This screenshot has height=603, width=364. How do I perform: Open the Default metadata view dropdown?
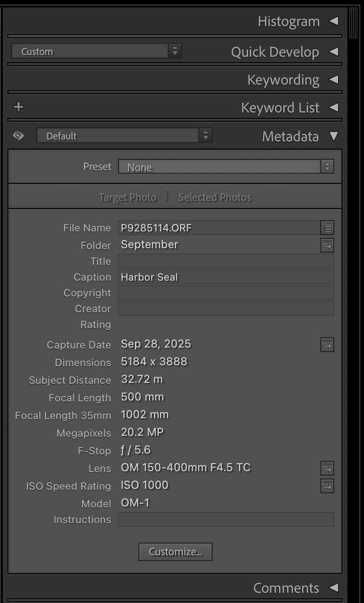click(x=124, y=136)
